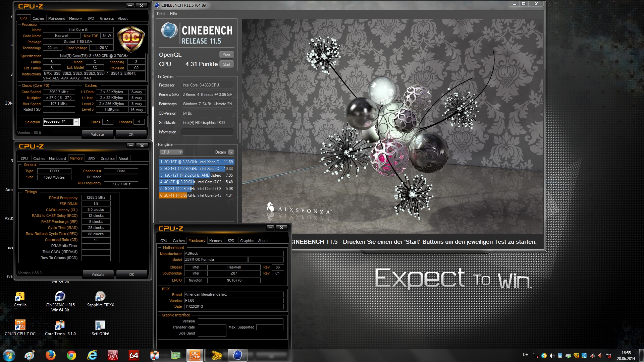Viewport: 644px width, 362px height.
Task: Switch to Caches tab in top CPU-Z
Action: point(38,18)
